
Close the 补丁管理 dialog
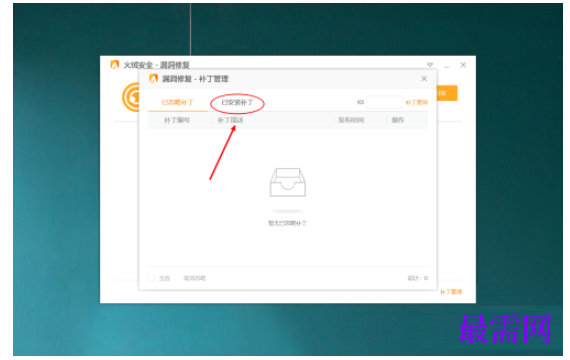coord(424,79)
